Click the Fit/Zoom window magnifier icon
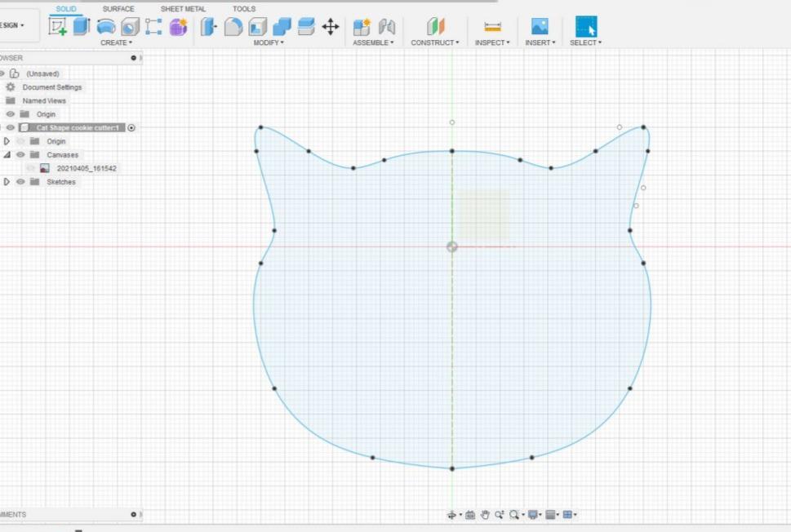 [514, 515]
